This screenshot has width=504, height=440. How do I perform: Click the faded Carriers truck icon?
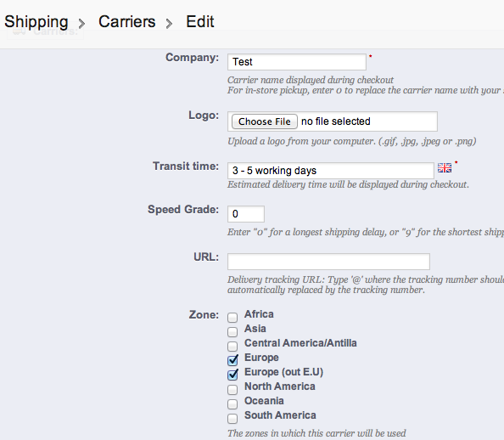20,31
